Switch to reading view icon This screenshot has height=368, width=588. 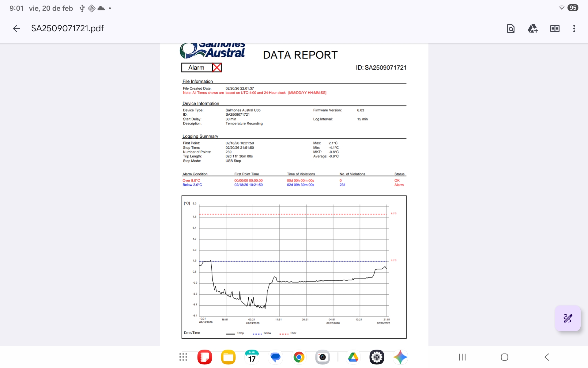[555, 29]
